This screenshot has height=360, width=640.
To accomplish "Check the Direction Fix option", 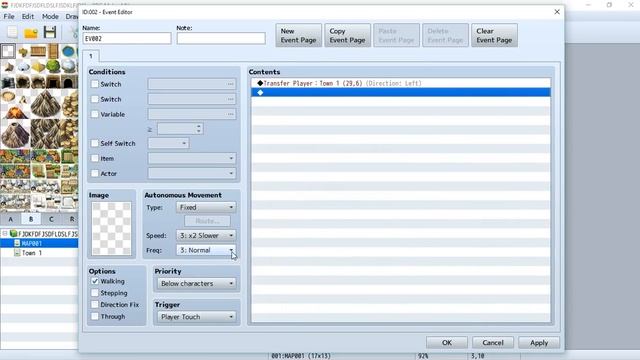I will point(95,304).
